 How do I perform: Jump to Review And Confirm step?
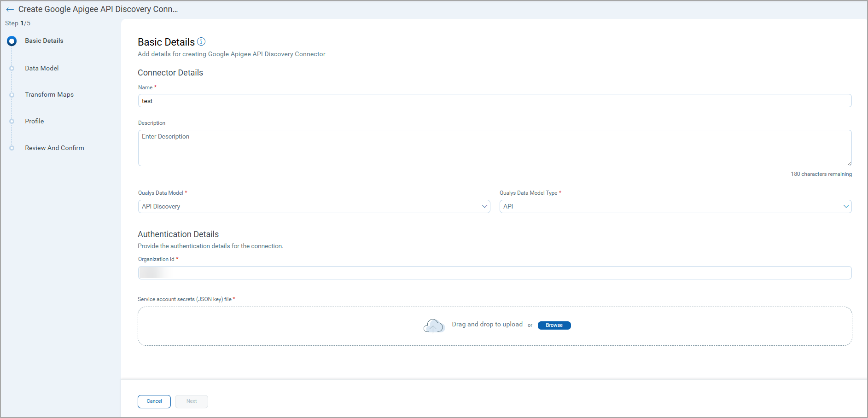coord(54,148)
